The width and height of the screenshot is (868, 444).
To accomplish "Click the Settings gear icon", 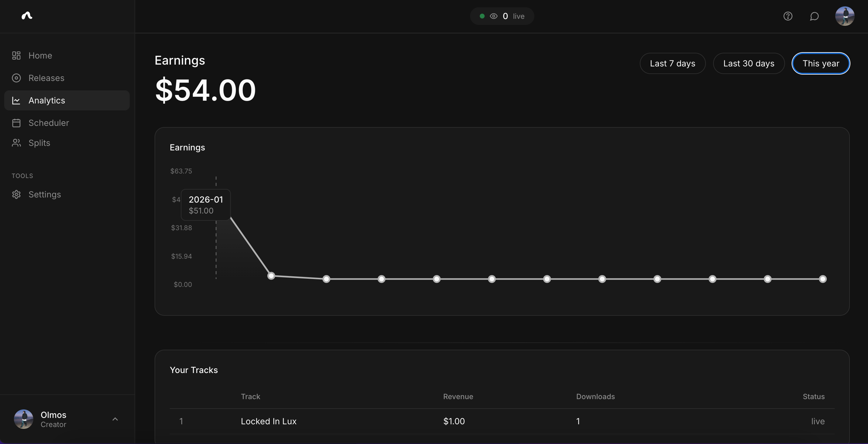I will point(16,194).
